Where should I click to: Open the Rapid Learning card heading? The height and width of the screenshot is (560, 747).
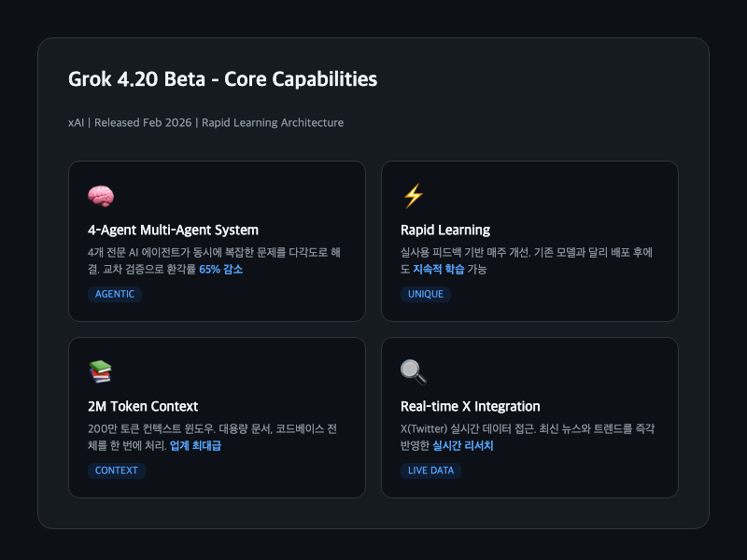click(445, 230)
